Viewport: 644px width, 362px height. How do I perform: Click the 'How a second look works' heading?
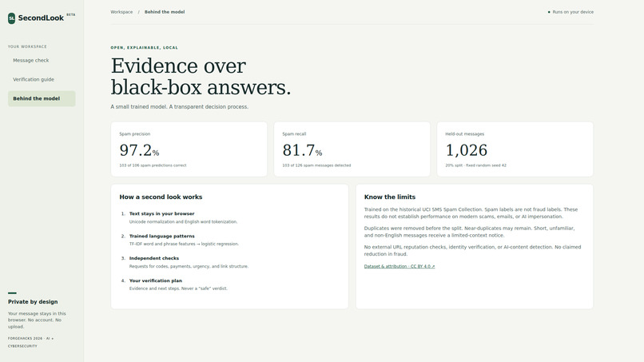161,197
